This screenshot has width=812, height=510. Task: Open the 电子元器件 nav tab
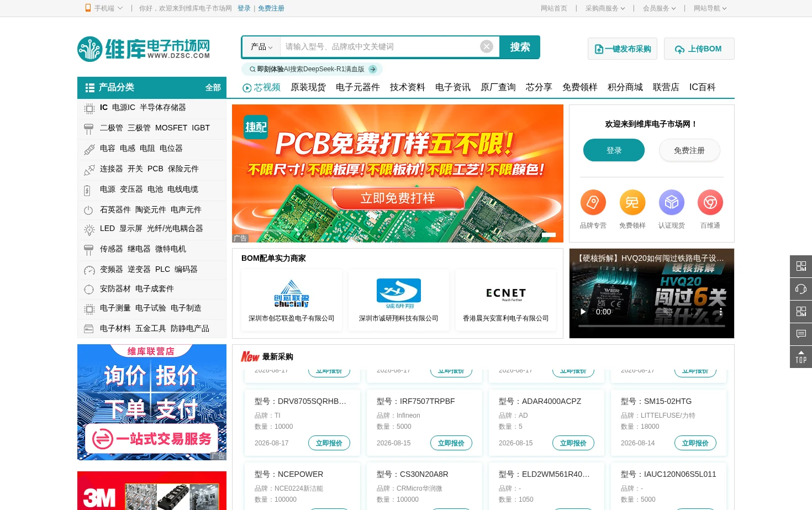pyautogui.click(x=358, y=87)
